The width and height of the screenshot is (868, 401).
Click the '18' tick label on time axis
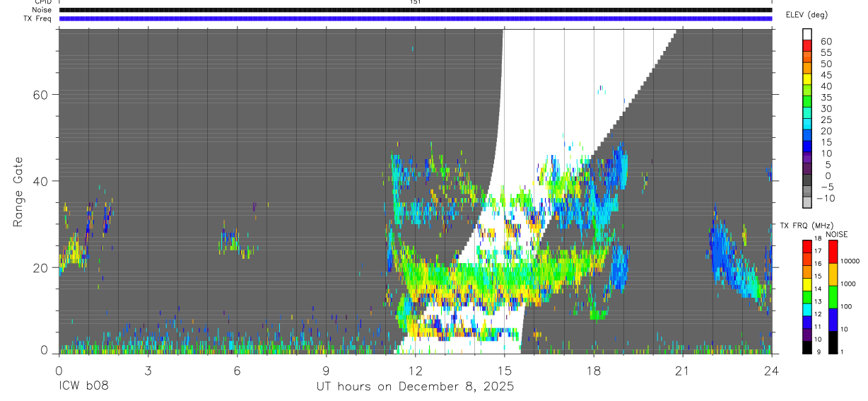point(594,370)
